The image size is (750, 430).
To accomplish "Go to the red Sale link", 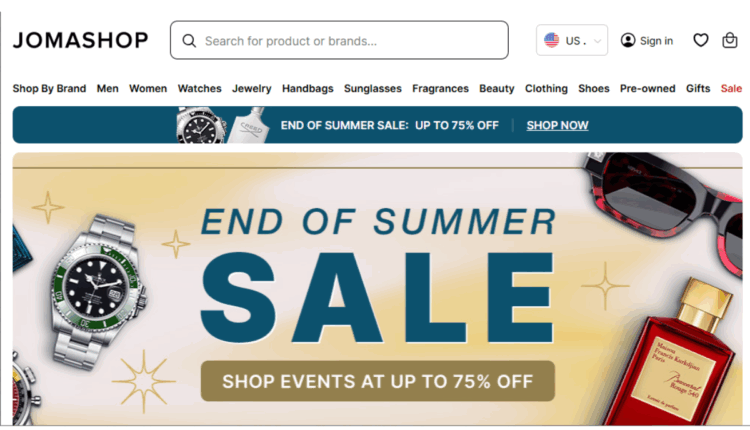I will [731, 88].
